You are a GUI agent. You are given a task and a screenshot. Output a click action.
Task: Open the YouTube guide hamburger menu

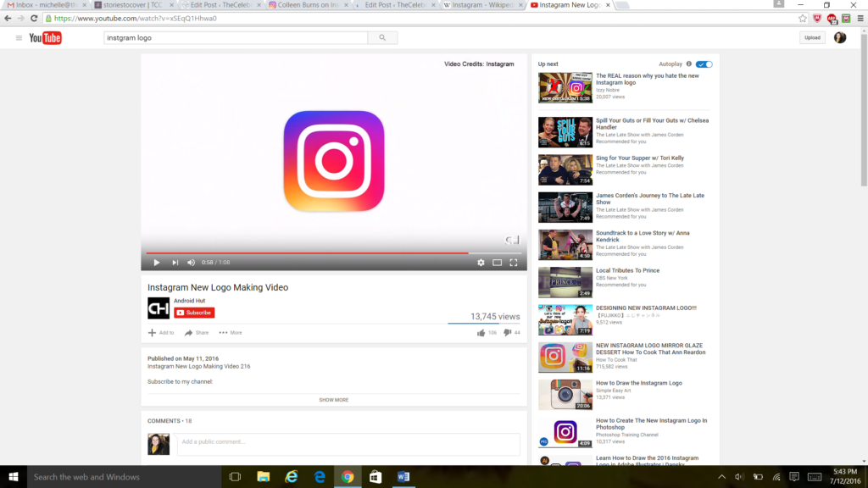click(19, 38)
